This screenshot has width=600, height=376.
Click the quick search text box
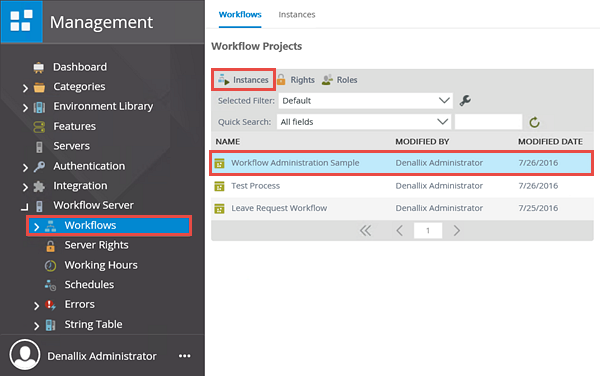[488, 122]
